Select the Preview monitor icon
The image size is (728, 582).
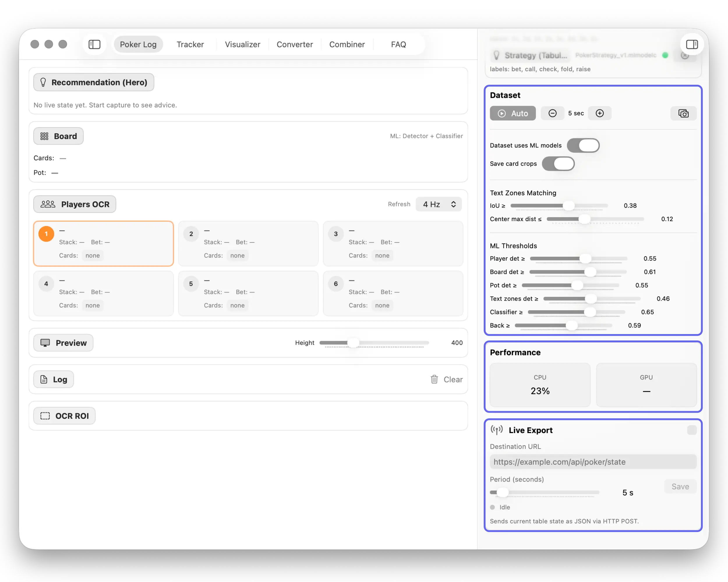45,343
